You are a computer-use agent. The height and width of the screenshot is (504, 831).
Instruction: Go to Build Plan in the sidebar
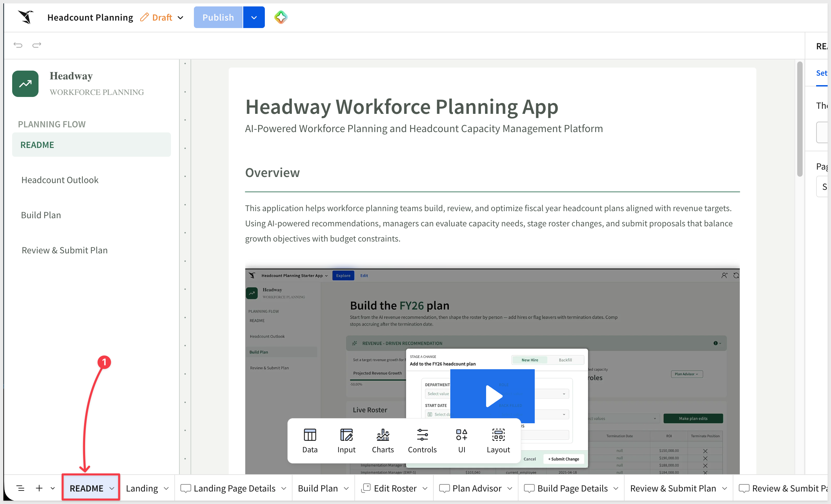coord(41,215)
